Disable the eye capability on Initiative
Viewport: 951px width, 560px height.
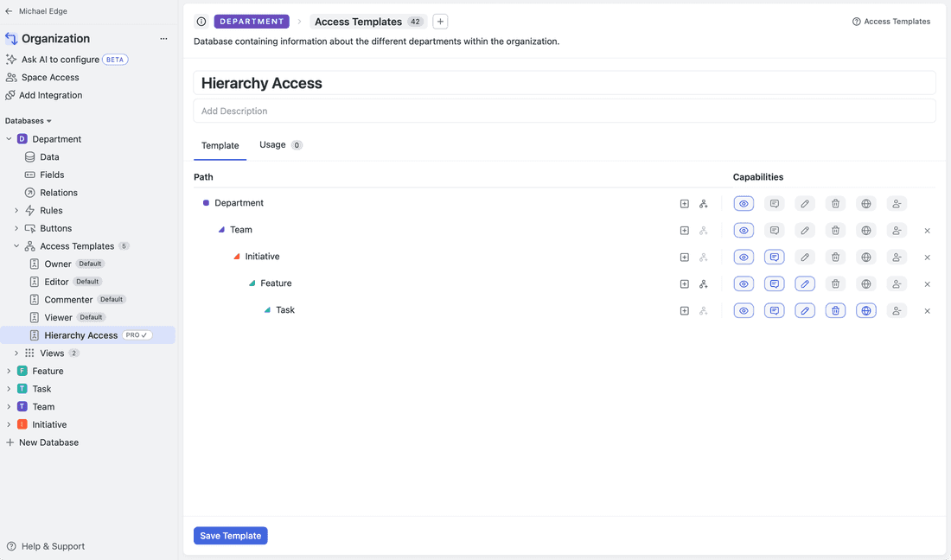[x=744, y=257]
